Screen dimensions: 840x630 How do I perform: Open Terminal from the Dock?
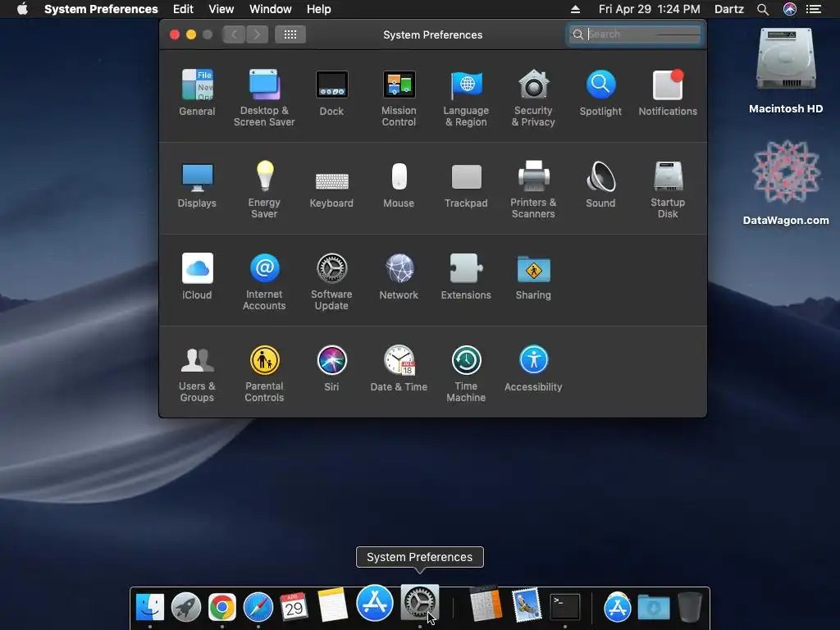(x=565, y=607)
